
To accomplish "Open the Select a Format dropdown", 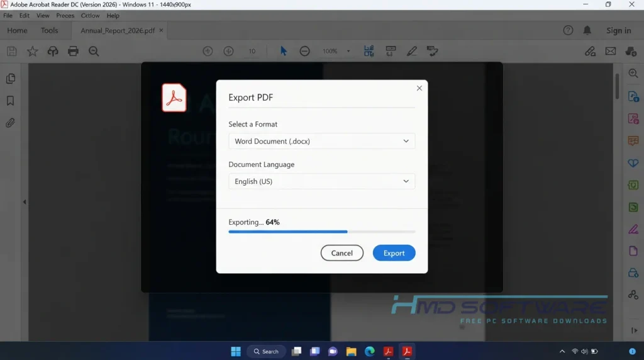I will pos(321,141).
